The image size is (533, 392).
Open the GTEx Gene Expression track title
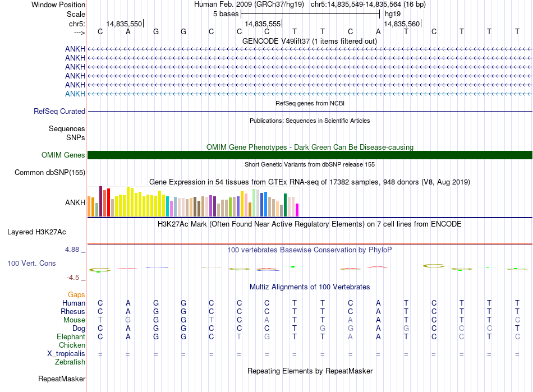[310, 182]
